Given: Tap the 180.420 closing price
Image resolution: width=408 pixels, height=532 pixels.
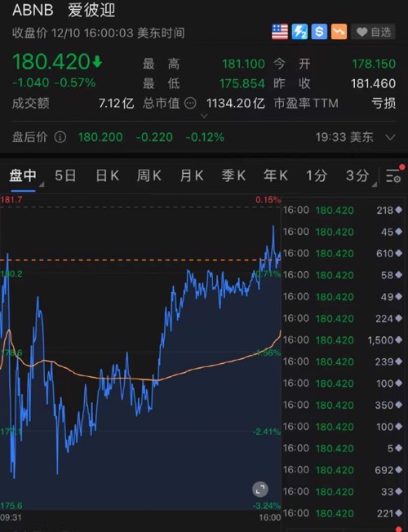Looking at the screenshot, I should (x=51, y=62).
